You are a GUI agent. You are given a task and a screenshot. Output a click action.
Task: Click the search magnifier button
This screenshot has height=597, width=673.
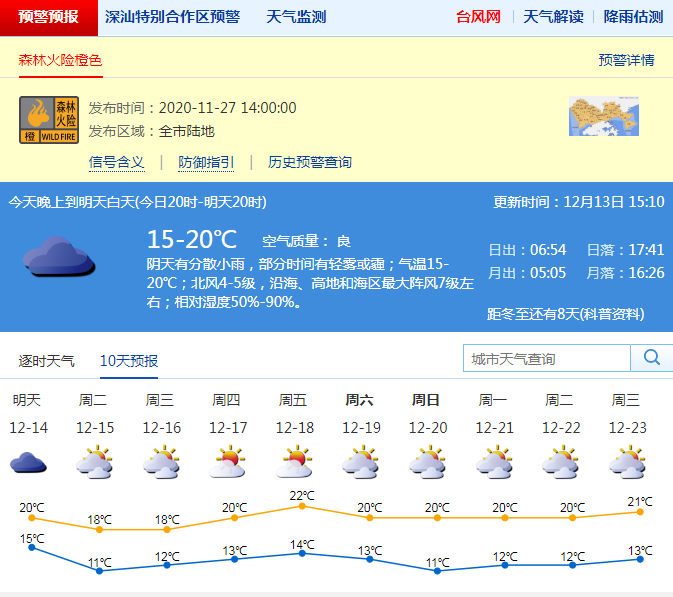(651, 358)
